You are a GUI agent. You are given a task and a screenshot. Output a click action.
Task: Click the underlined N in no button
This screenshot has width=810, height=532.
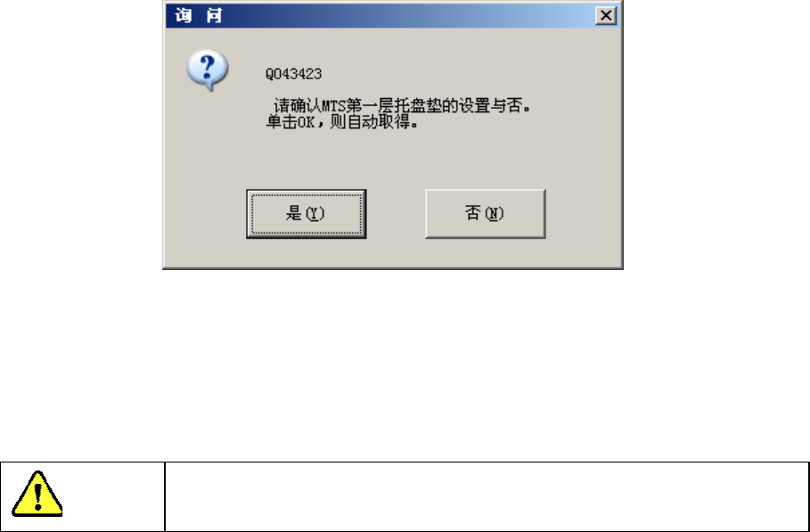[495, 213]
